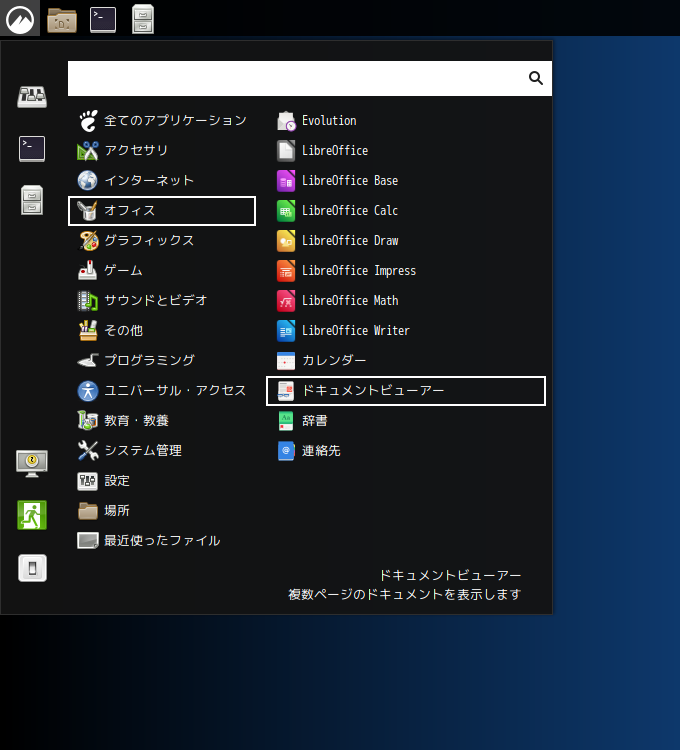The height and width of the screenshot is (750, 680).
Task: Launch LibreOffice Draw
Action: (406, 241)
